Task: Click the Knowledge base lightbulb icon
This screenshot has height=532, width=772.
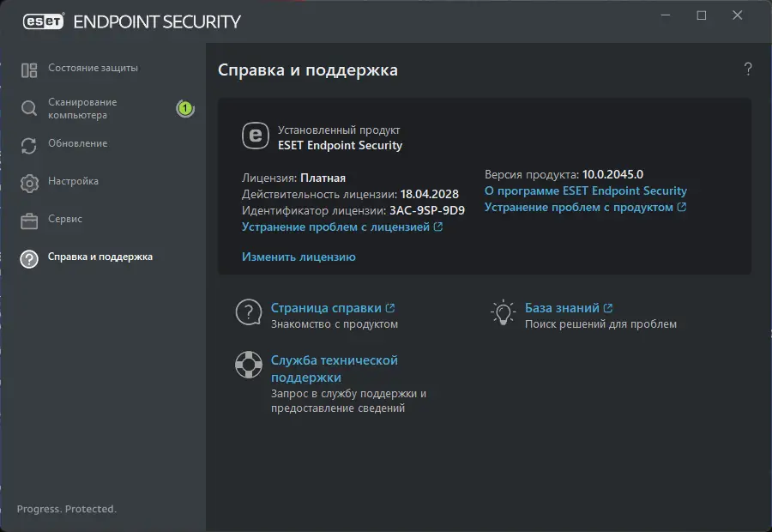Action: click(x=502, y=313)
